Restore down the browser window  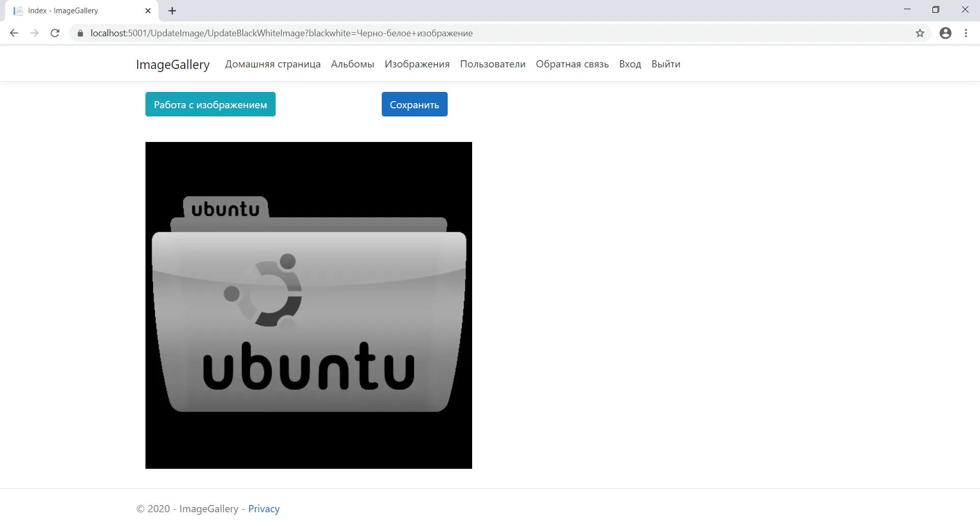[936, 10]
